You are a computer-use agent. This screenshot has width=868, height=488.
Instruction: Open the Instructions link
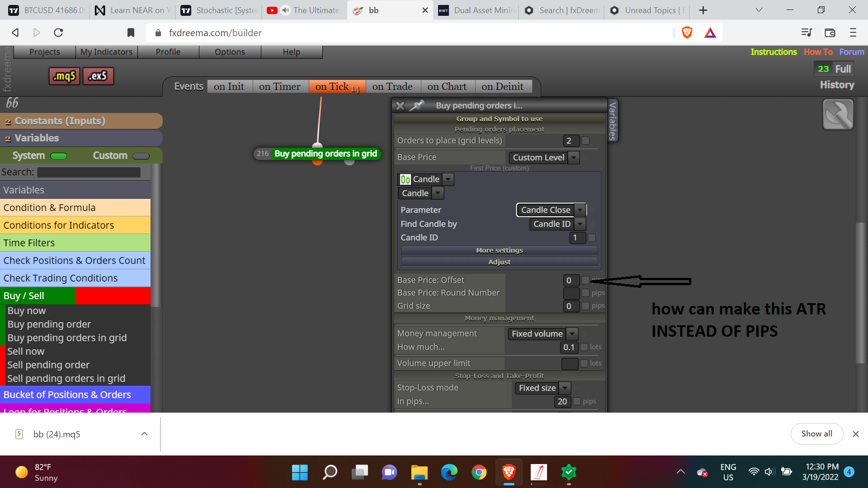[x=774, y=52]
